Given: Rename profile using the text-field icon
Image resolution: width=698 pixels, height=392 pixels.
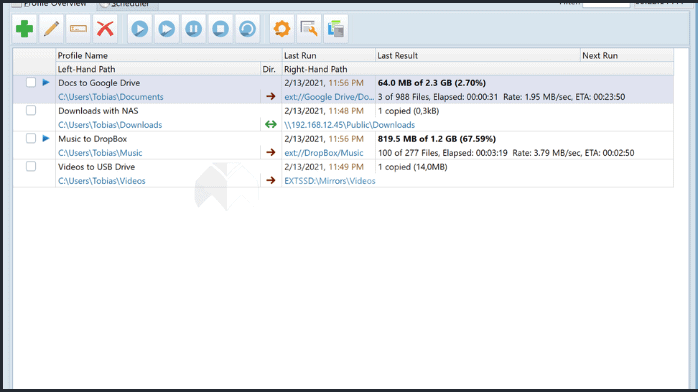Looking at the screenshot, I should tap(78, 29).
